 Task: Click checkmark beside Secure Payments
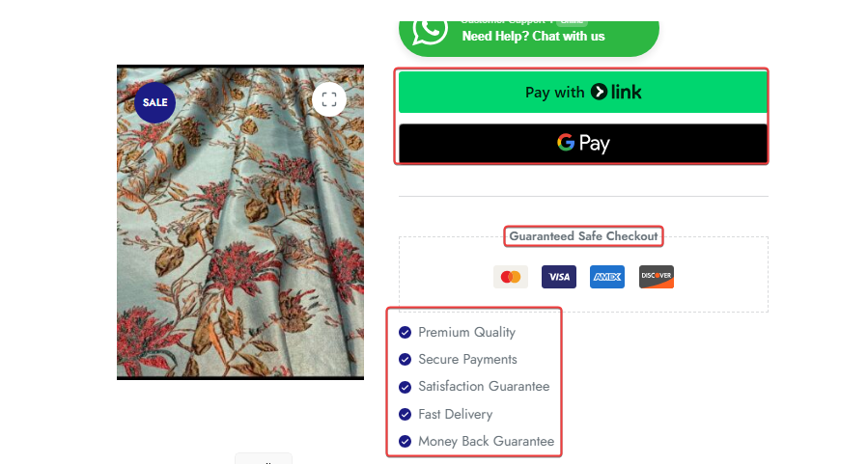point(406,360)
